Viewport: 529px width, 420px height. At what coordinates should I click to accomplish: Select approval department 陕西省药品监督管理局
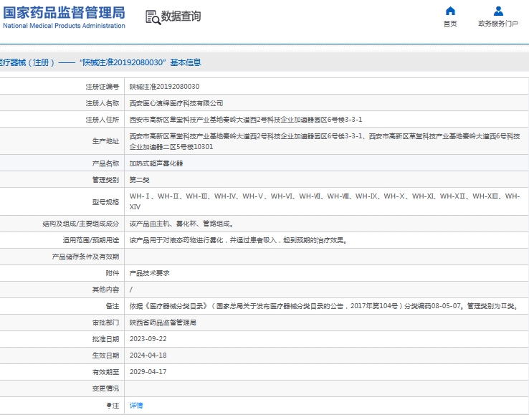click(163, 323)
